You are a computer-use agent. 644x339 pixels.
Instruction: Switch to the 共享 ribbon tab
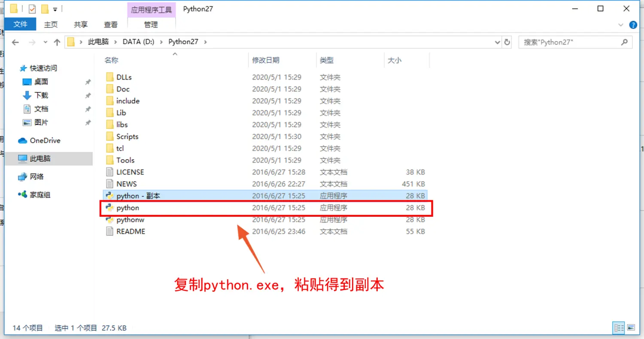[81, 24]
